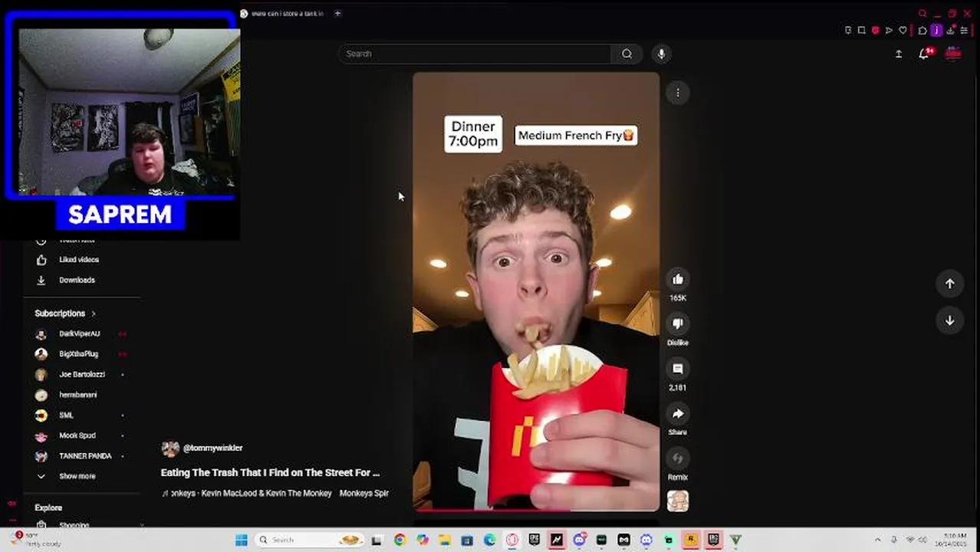Play or pause the Short video
The width and height of the screenshot is (980, 552).
536,291
